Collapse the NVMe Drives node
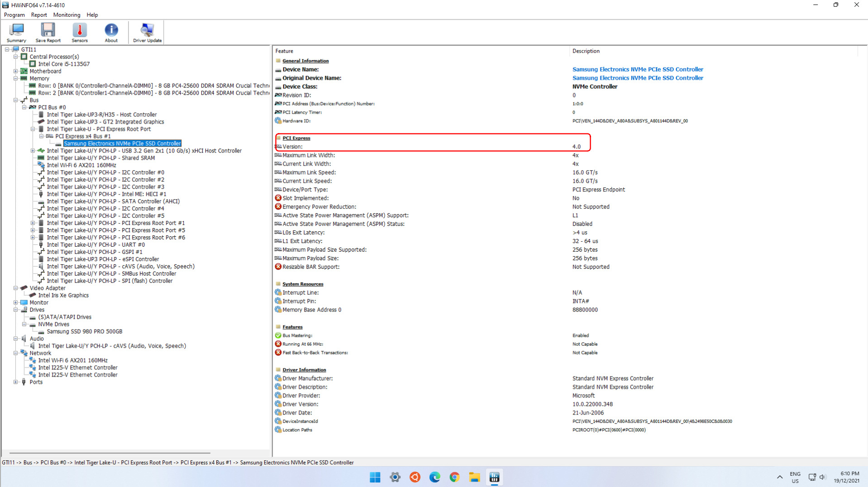868x487 pixels. tap(24, 324)
